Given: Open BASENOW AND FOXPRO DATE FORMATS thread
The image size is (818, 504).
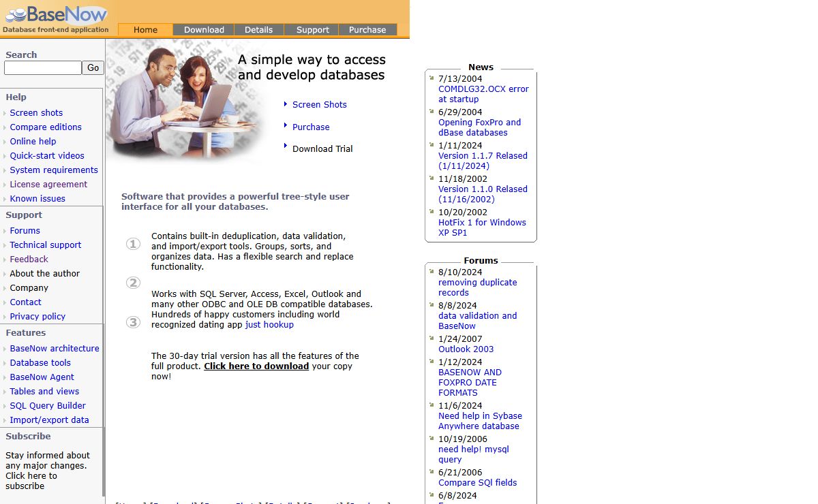Looking at the screenshot, I should [470, 383].
